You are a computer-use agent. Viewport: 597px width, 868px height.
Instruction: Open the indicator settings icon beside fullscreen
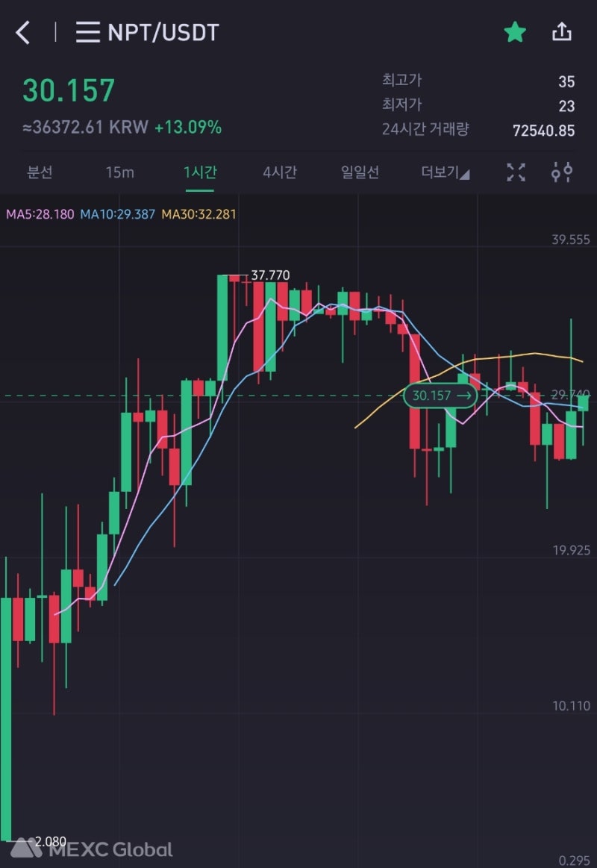tap(563, 172)
